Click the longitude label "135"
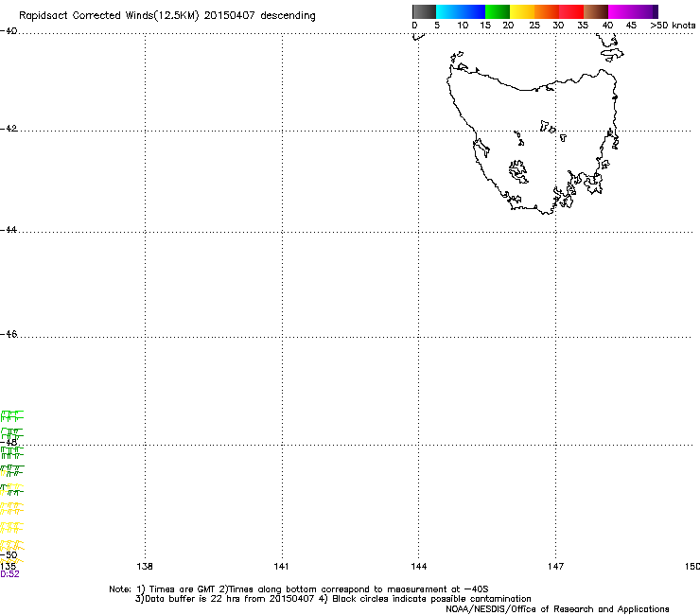Image resolution: width=700 pixels, height=615 pixels. 8,567
